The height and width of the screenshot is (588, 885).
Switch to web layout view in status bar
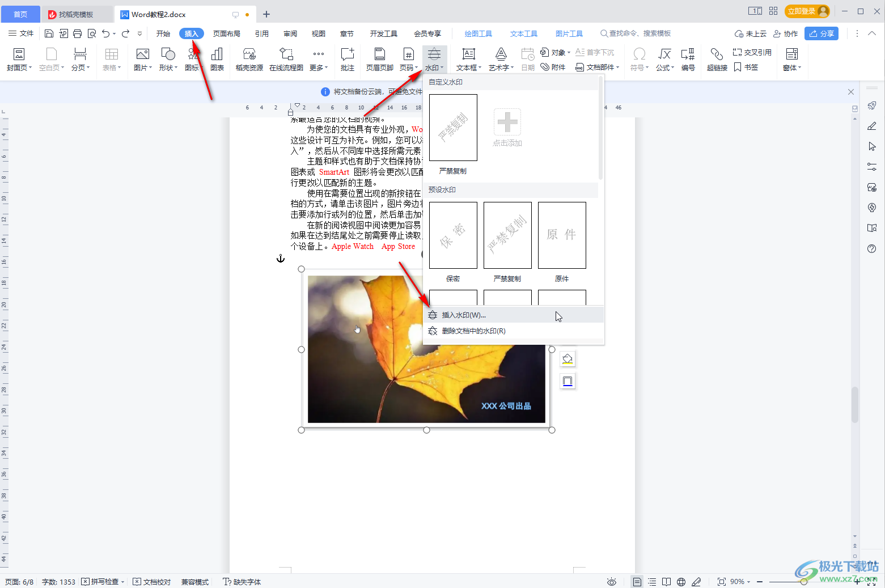681,582
